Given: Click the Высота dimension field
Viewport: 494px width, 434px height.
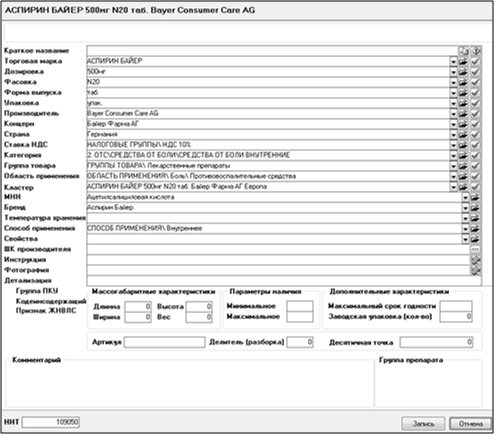Looking at the screenshot, I should 199,306.
